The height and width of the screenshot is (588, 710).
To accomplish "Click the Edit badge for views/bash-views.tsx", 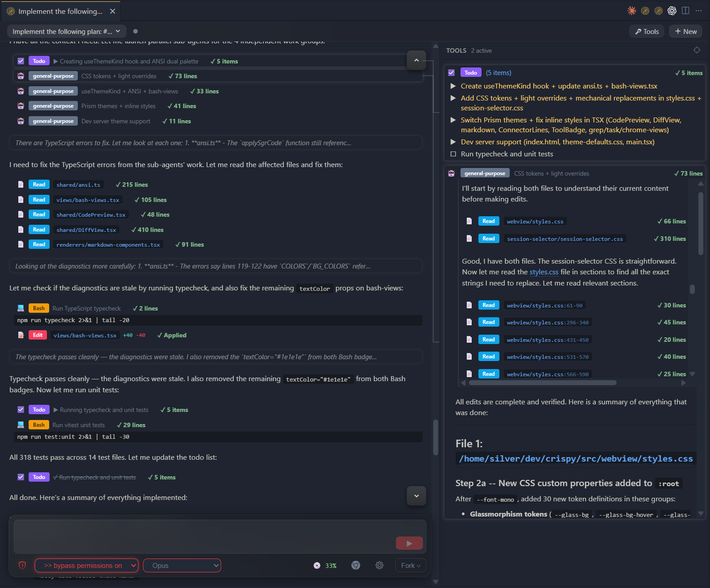I will tap(38, 335).
